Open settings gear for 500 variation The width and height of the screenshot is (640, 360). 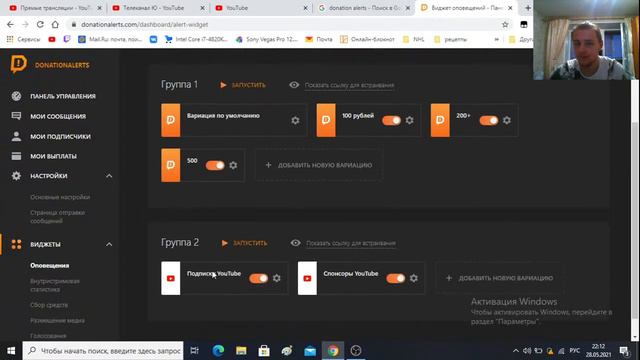[233, 165]
